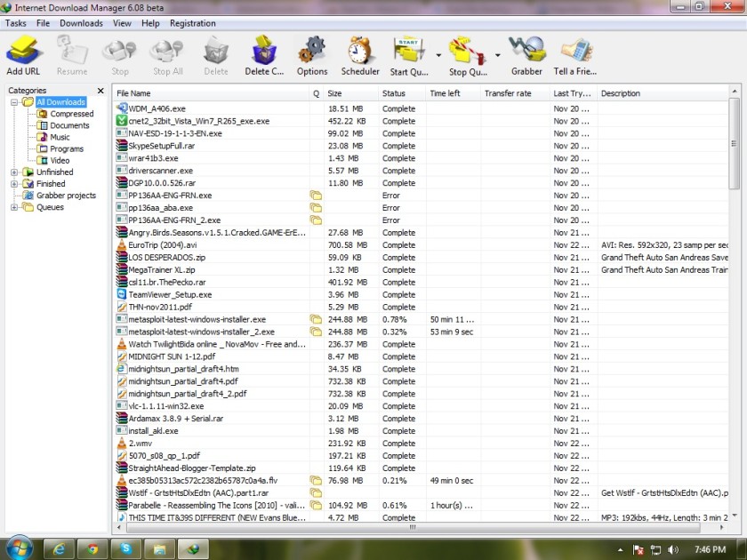The width and height of the screenshot is (747, 560).
Task: Collapse the All Downloads tree node
Action: click(x=14, y=102)
